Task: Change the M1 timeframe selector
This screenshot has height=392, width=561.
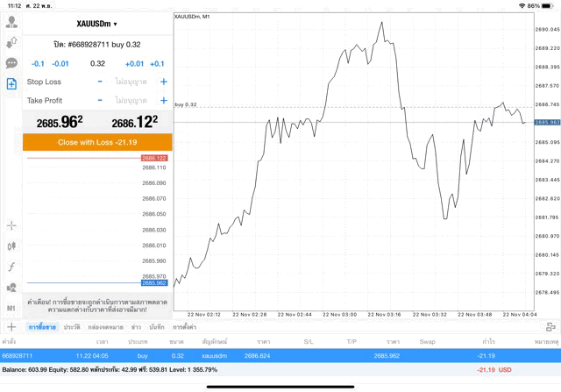Action: coord(11,308)
